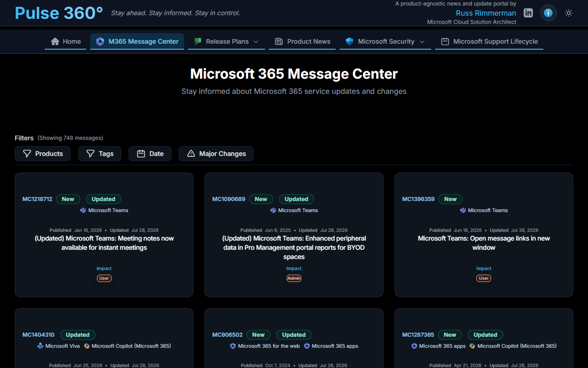The height and width of the screenshot is (368, 588).
Task: Open the LinkedIn profile icon
Action: pos(528,13)
